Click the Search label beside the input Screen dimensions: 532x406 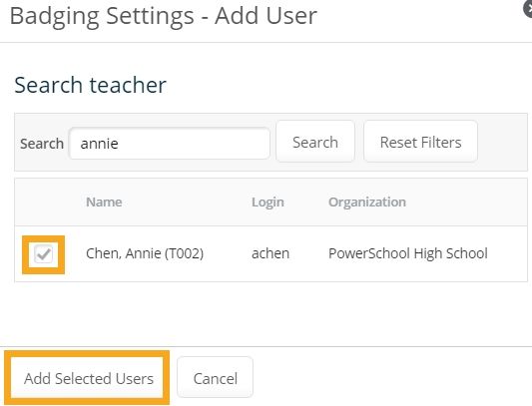(x=42, y=144)
